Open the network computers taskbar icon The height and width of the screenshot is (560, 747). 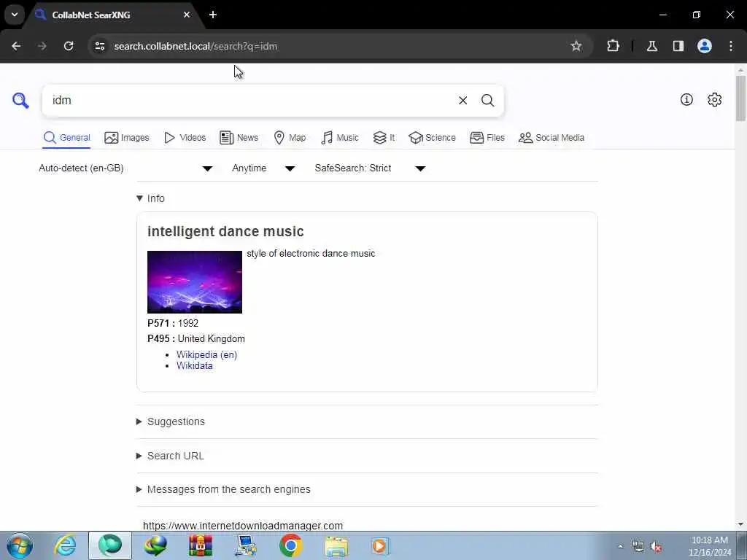tap(246, 545)
